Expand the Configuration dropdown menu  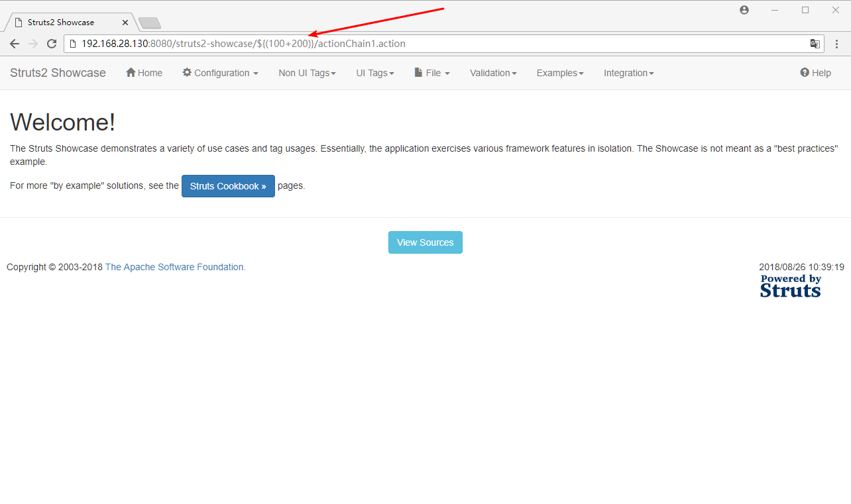[220, 73]
